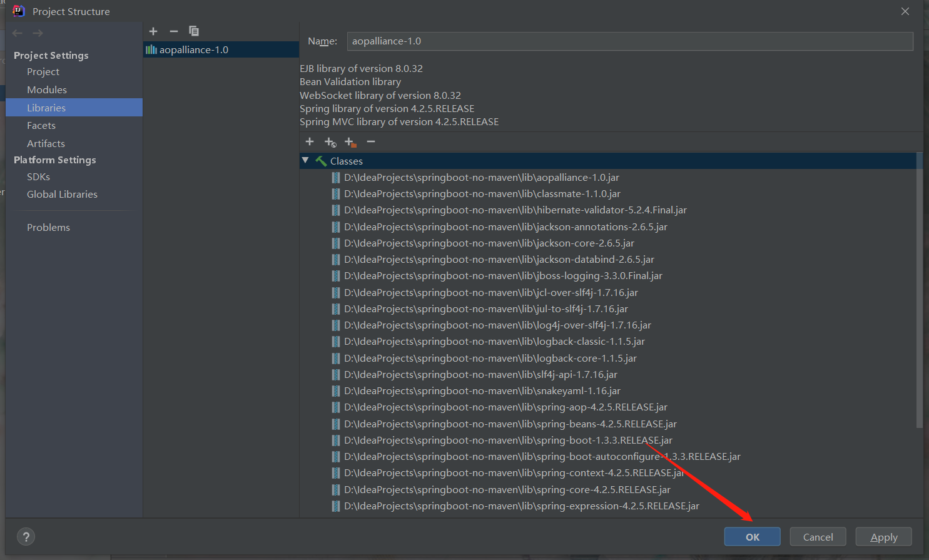Select spring-boot-1.3.3.RELEASE.jar entry
The image size is (929, 560).
coord(508,440)
